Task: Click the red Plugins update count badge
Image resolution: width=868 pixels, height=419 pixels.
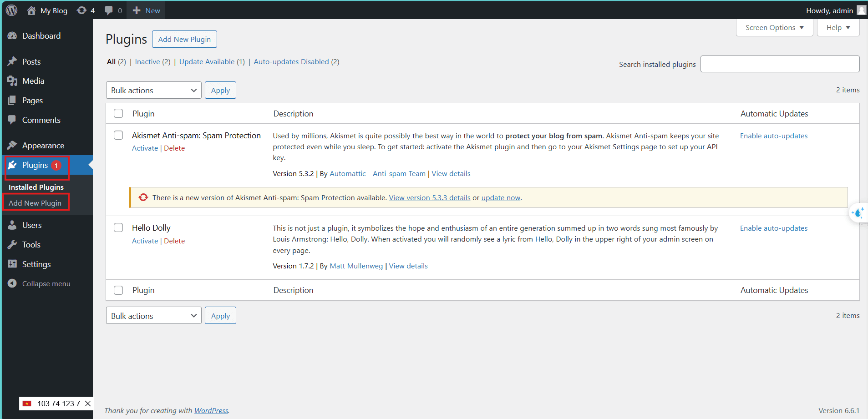Action: pyautogui.click(x=56, y=165)
